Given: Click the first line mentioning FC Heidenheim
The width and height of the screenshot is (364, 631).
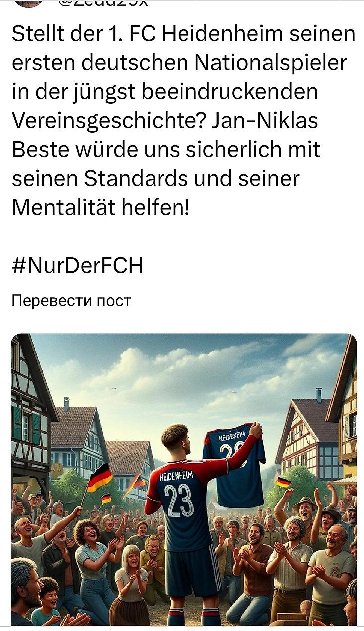Looking at the screenshot, I should [184, 34].
